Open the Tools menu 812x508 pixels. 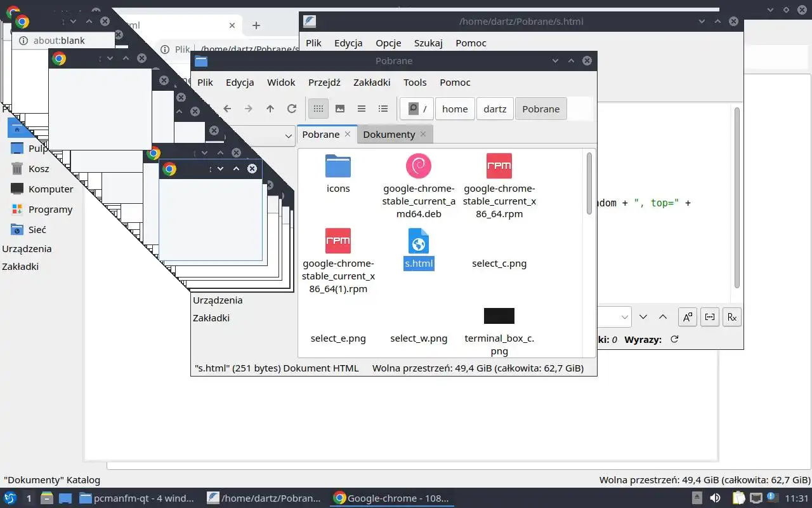pos(415,82)
